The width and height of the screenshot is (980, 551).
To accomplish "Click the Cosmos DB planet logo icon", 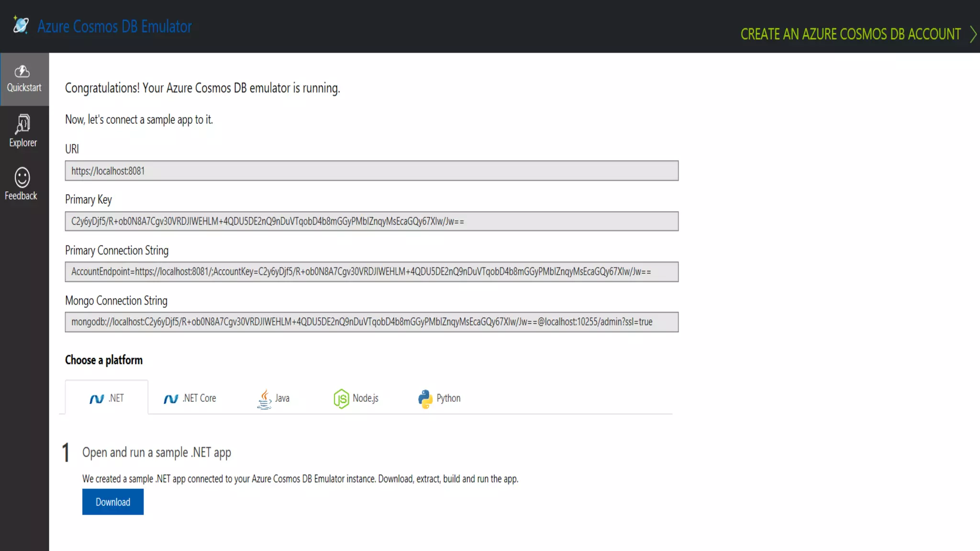I will click(21, 25).
